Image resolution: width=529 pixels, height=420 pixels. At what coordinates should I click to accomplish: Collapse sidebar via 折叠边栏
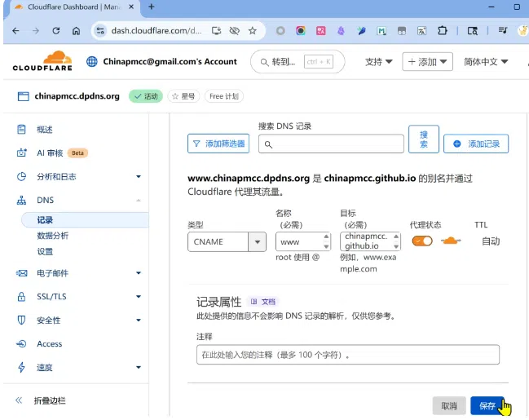point(41,400)
